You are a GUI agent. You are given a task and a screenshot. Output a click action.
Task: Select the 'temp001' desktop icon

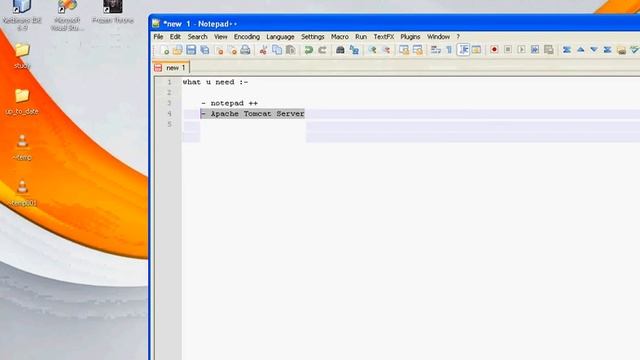pos(22,193)
